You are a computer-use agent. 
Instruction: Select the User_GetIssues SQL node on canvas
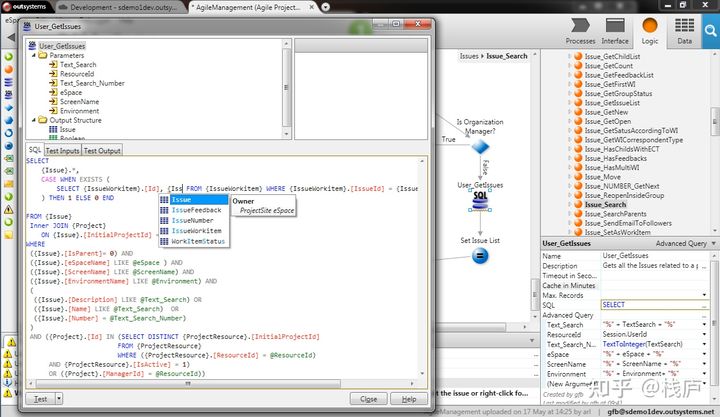click(480, 202)
